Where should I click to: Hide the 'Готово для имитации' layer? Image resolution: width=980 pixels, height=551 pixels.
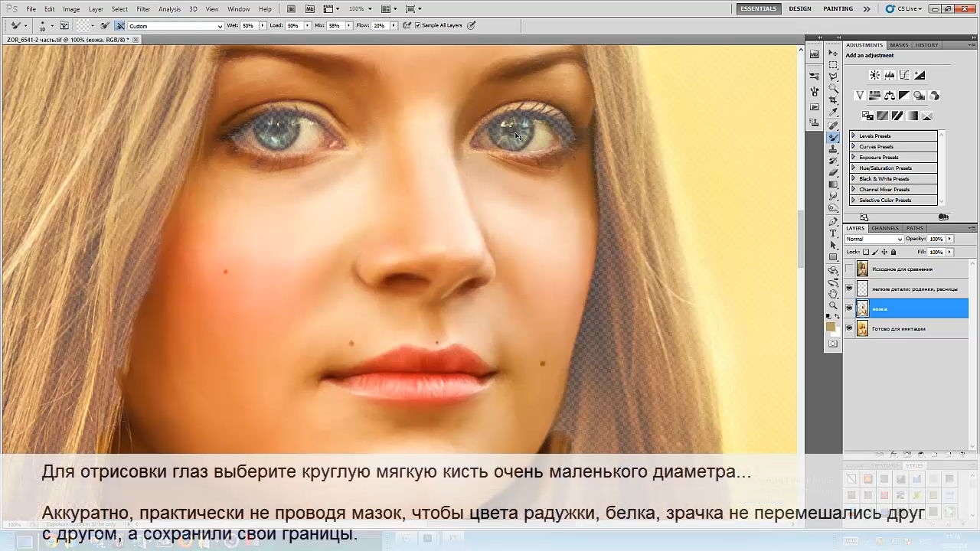coord(849,328)
